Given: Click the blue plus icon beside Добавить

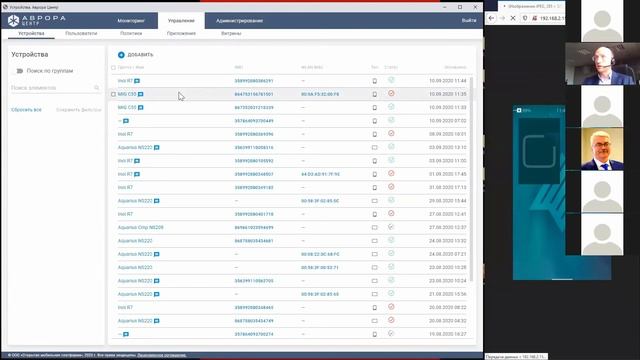Looking at the screenshot, I should [x=121, y=55].
